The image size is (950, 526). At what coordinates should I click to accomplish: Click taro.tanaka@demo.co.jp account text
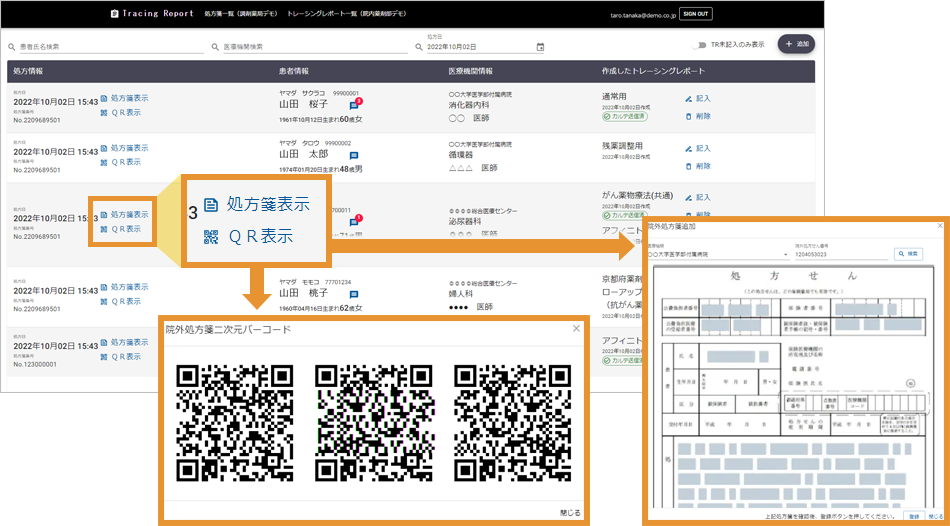642,13
